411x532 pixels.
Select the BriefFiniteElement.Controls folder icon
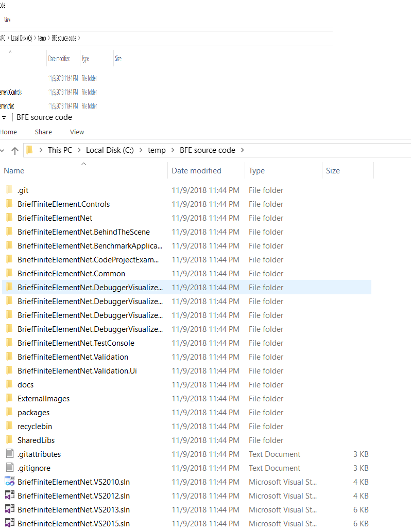9,204
